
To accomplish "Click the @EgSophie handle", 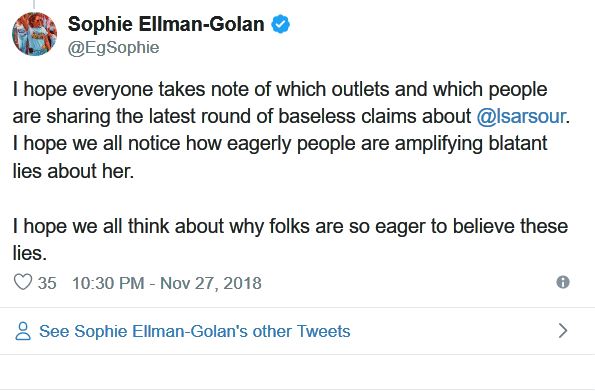I will coord(113,48).
